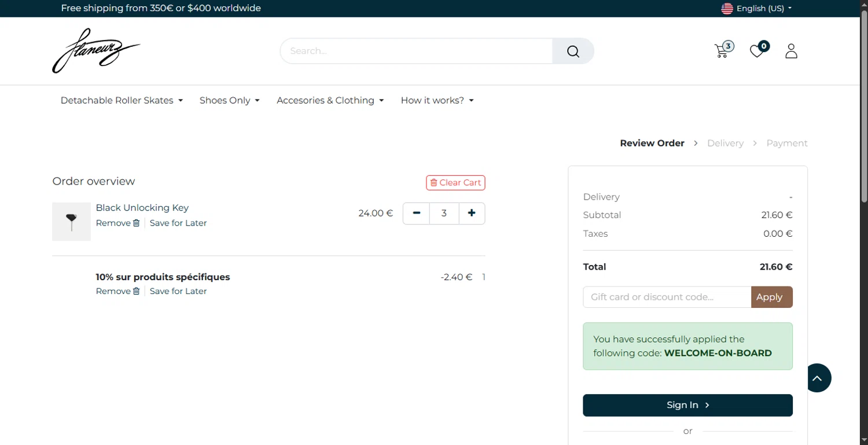
Task: Focus the search input field
Action: point(417,51)
